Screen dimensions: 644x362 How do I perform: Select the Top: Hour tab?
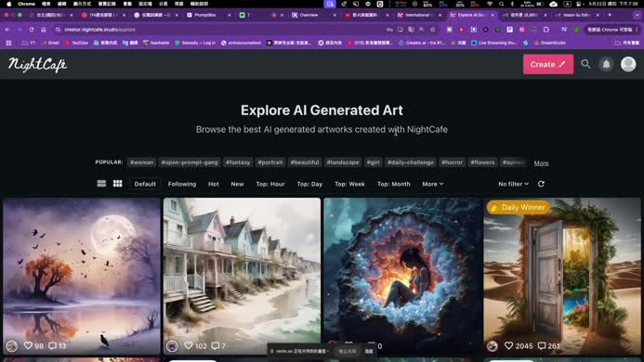coord(270,184)
